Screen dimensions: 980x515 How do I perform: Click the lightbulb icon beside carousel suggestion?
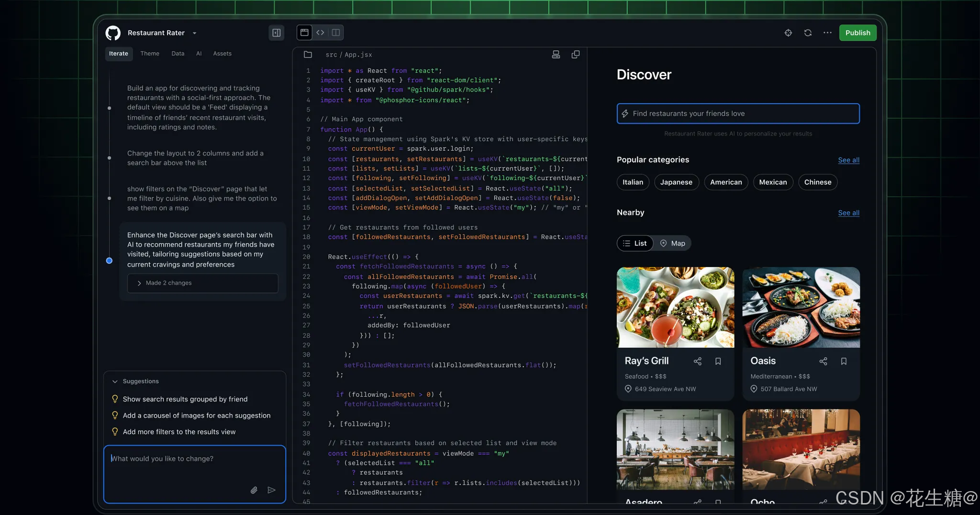[x=115, y=415]
